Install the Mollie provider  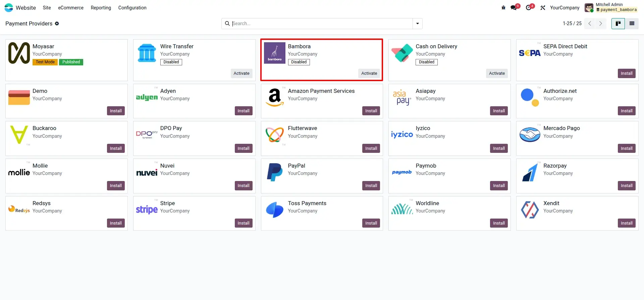[x=116, y=186]
